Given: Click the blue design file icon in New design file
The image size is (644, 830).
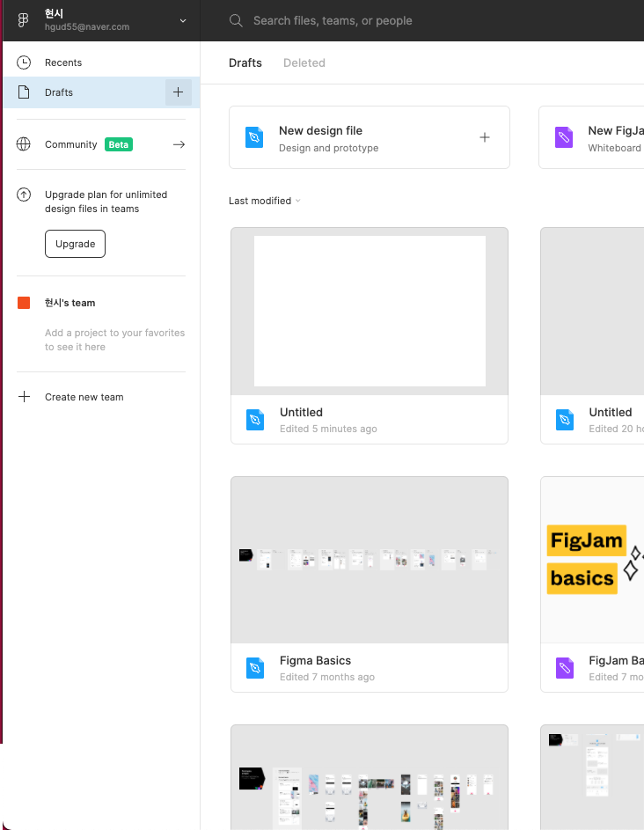Looking at the screenshot, I should coord(254,137).
